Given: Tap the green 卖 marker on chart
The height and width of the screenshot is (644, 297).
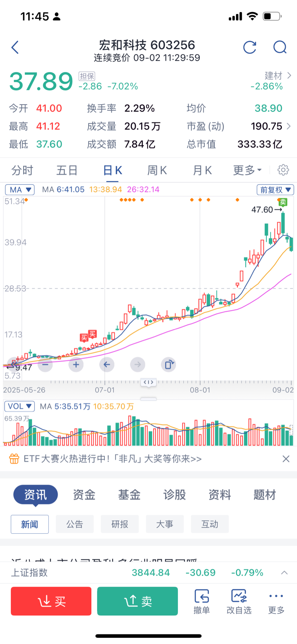Looking at the screenshot, I should point(283,202).
